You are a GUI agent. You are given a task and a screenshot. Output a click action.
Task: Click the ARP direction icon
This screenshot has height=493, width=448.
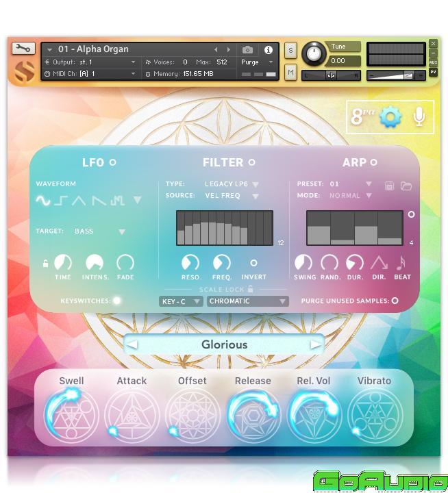(x=379, y=263)
